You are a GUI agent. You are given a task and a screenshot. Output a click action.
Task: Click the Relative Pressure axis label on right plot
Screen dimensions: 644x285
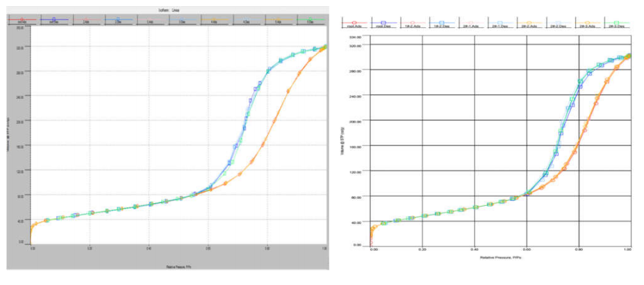(499, 258)
